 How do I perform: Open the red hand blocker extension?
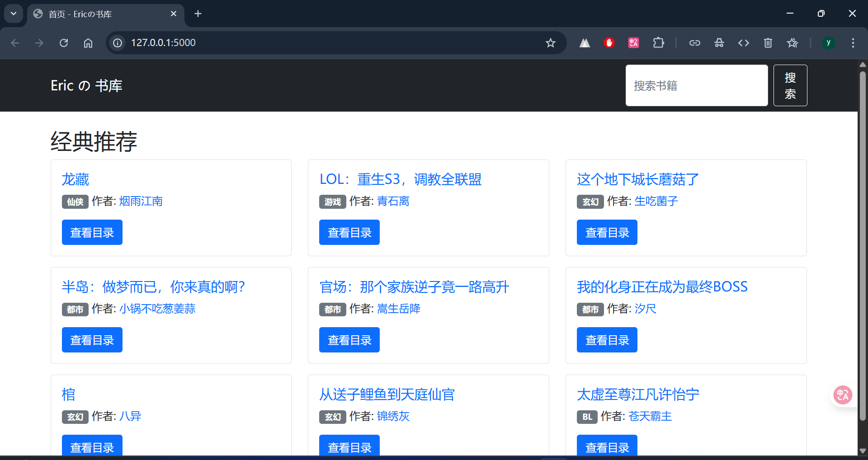(609, 43)
